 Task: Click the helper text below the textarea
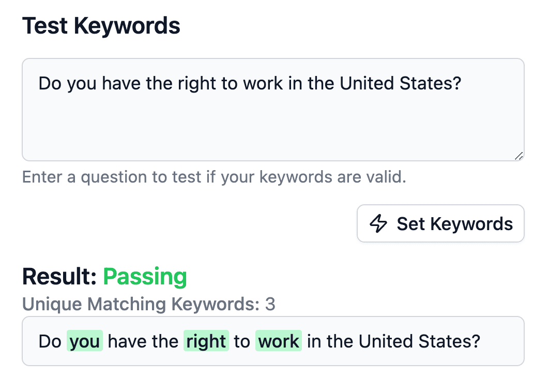(214, 177)
